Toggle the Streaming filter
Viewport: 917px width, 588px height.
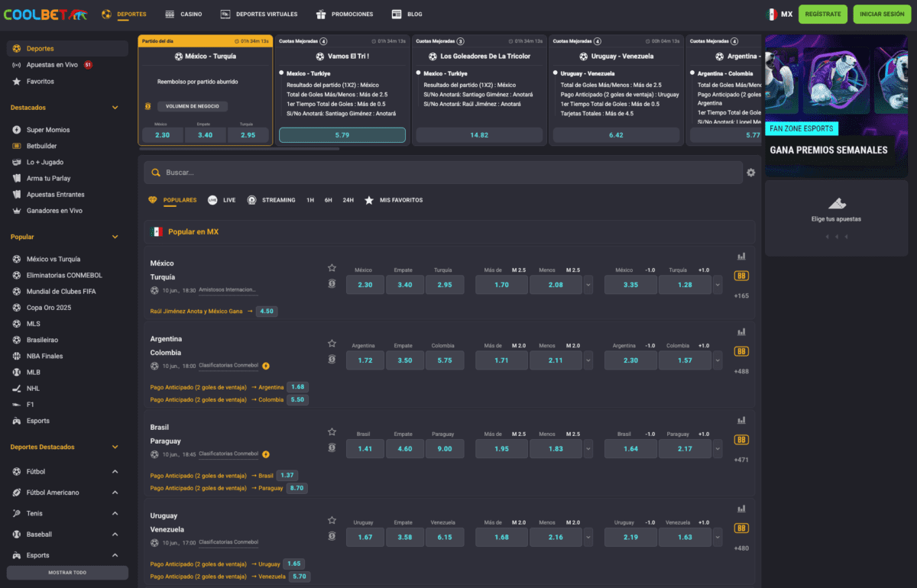tap(271, 200)
